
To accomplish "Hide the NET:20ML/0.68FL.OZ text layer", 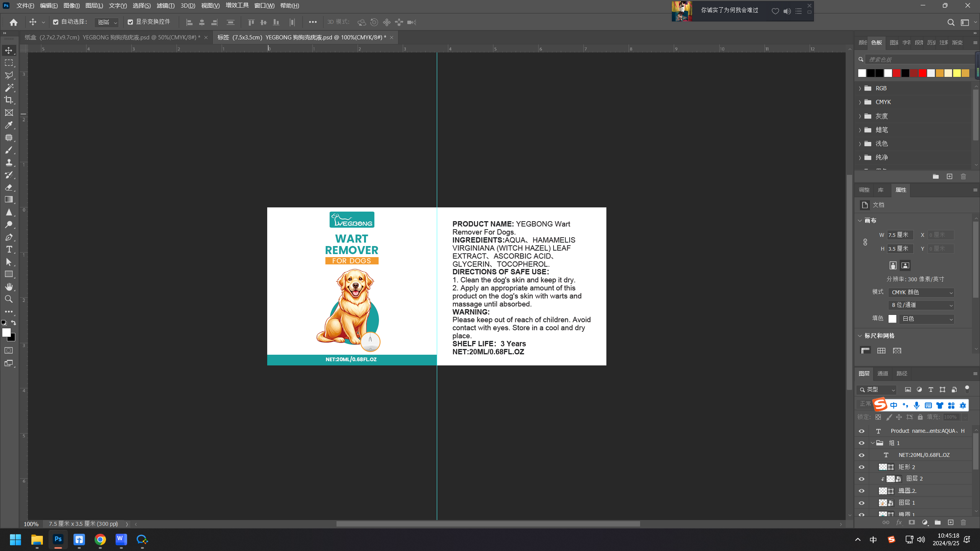I will 861,455.
